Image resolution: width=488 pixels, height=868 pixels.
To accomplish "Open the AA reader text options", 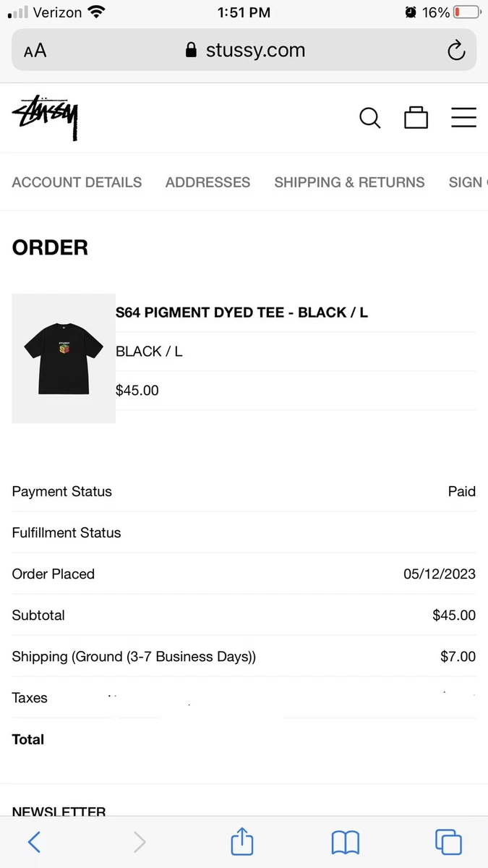I will tap(35, 51).
